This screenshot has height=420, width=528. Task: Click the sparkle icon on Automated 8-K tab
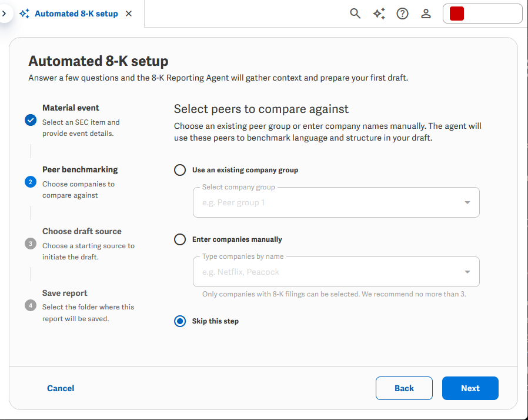click(24, 14)
